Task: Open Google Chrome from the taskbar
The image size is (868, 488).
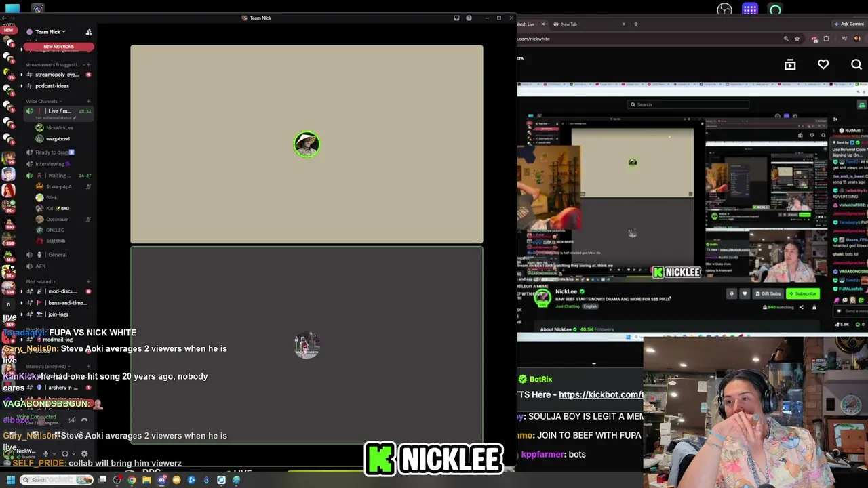Action: 132,480
